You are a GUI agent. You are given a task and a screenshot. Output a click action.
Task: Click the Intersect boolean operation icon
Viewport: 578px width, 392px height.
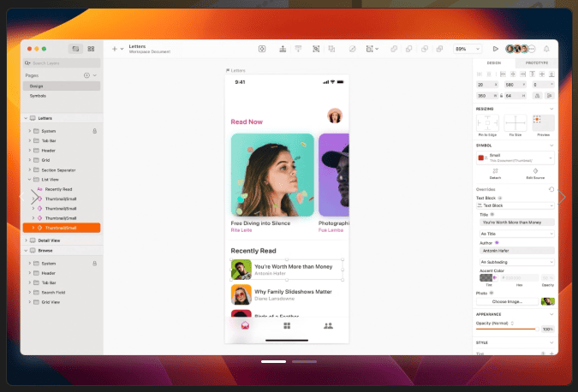tap(424, 49)
